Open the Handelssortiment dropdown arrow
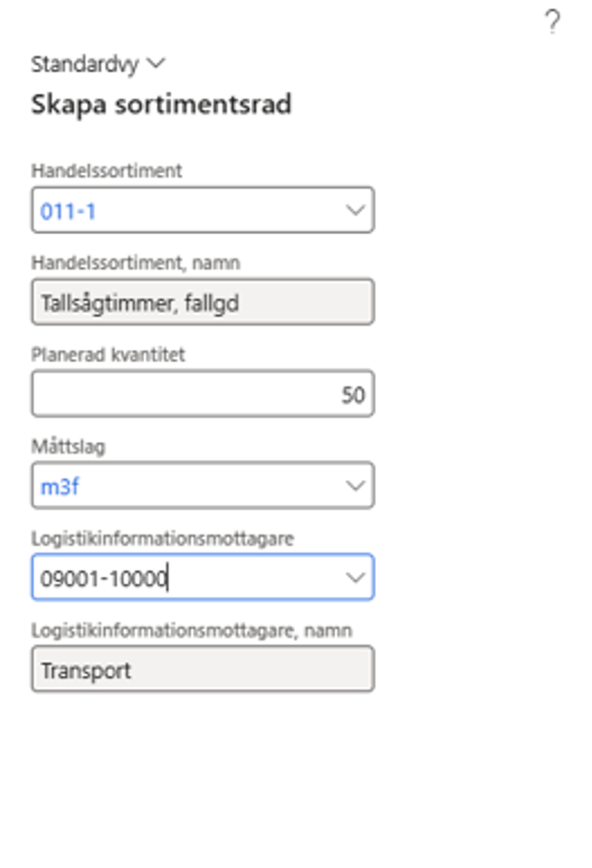This screenshot has width=592, height=868. click(355, 210)
